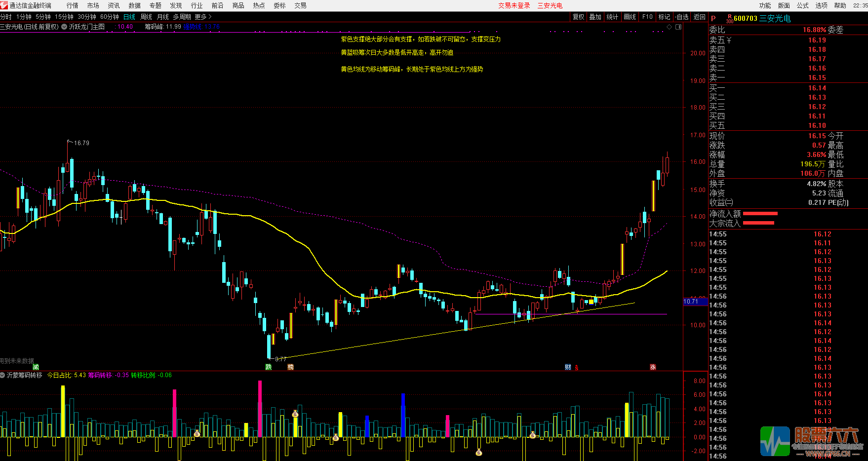Expand the 沂蒙筹码转移 indicator dropdown
Viewport: 868px width, 461px height.
(x=3, y=375)
